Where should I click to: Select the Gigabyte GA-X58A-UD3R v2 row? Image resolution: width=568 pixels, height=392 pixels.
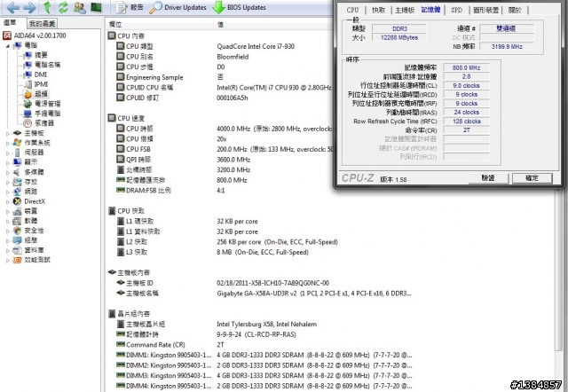264,294
